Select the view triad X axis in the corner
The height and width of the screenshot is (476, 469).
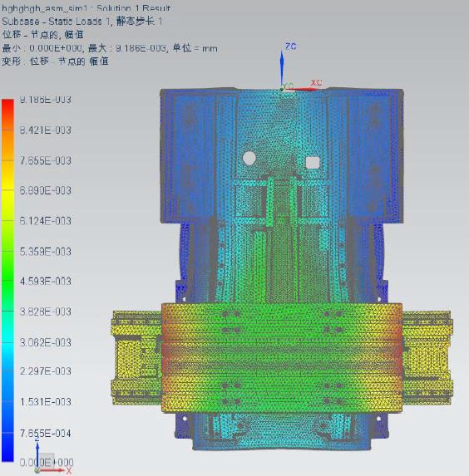[51, 470]
